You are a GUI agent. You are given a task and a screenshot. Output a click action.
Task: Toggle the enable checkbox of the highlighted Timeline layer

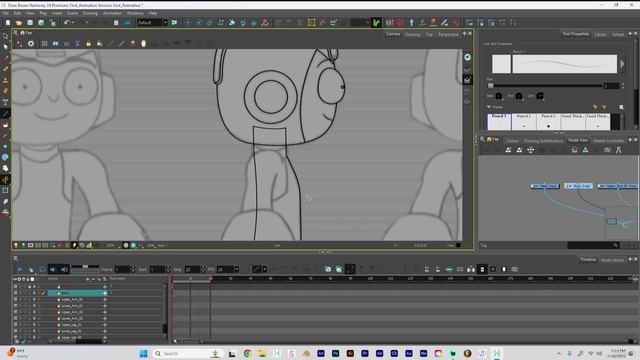[16, 293]
